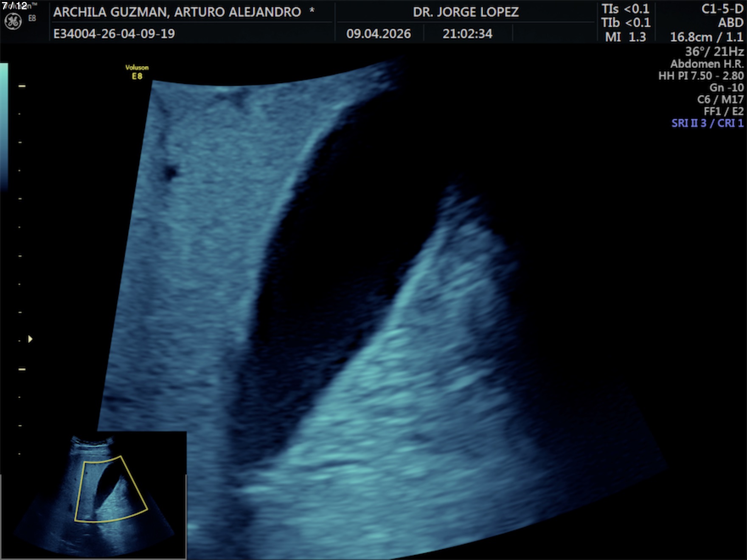Viewport: 747px width, 560px height.
Task: Select the 7 / 12 image counter
Action: 14,6
